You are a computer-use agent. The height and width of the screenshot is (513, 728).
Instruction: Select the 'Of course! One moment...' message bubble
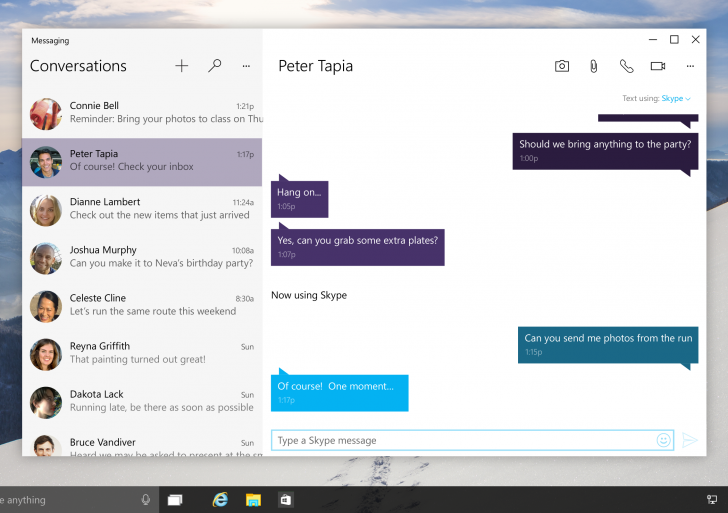[340, 391]
